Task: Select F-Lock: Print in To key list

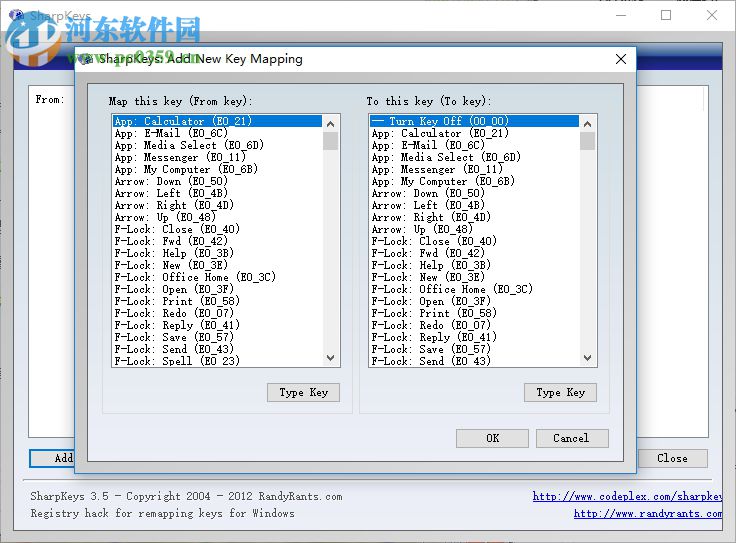Action: [x=474, y=314]
